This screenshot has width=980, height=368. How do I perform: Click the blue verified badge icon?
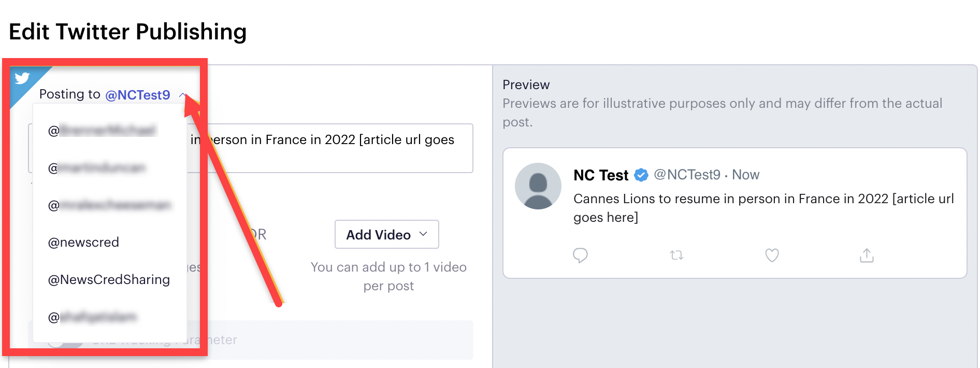[x=641, y=175]
